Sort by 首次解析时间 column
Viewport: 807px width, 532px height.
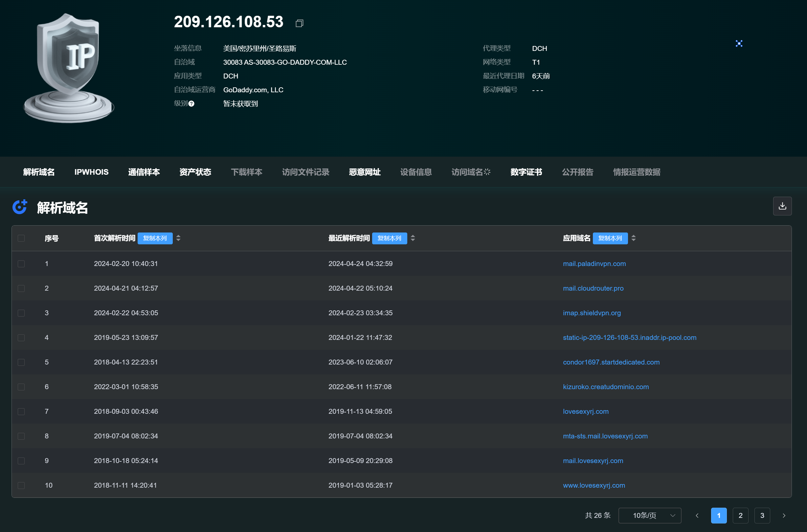click(178, 238)
